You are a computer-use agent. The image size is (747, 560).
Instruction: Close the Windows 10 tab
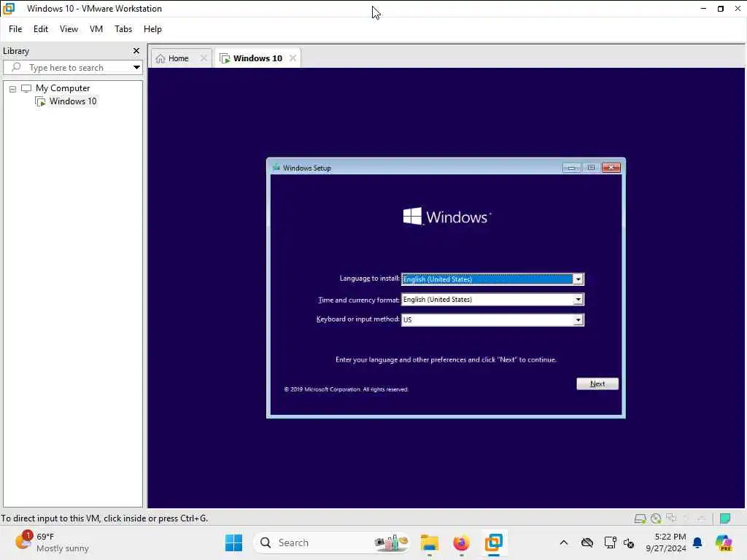(x=293, y=58)
